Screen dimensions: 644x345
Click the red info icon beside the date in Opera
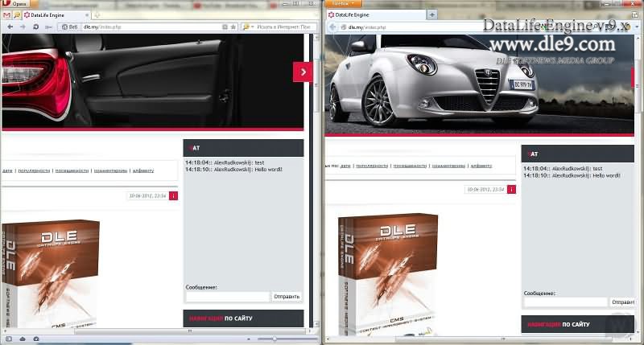pyautogui.click(x=173, y=196)
